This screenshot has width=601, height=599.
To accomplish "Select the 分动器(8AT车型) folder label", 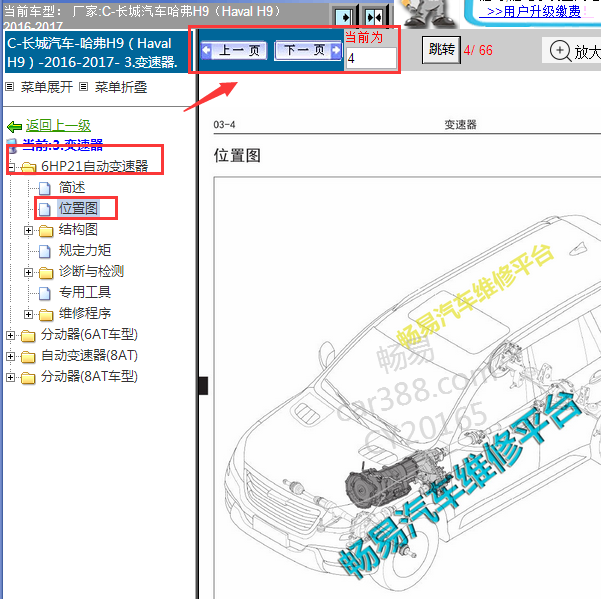I will pos(89,376).
